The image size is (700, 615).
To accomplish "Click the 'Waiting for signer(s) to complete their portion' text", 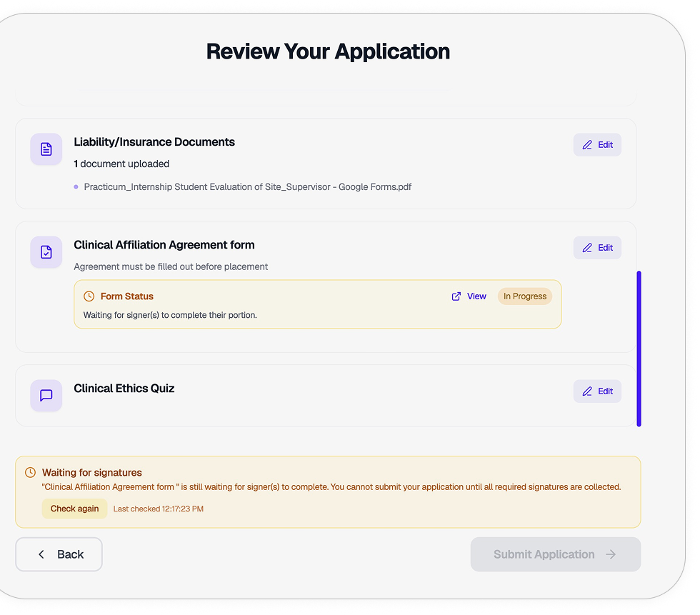I will pyautogui.click(x=170, y=315).
